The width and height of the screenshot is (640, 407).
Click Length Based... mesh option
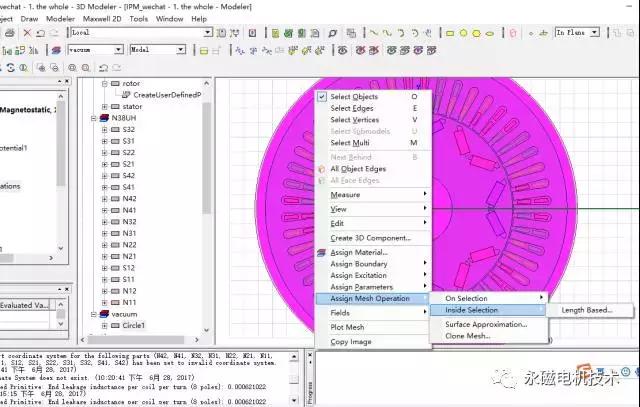(x=586, y=310)
